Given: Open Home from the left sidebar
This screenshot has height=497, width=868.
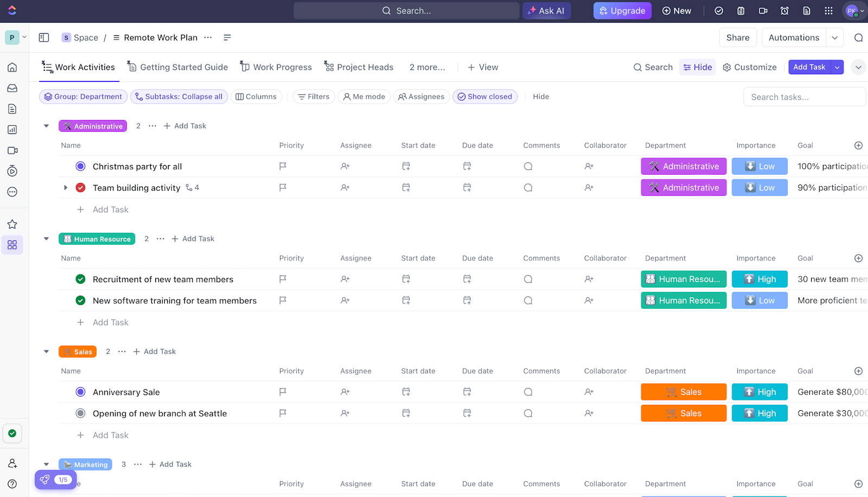Looking at the screenshot, I should click(x=12, y=67).
